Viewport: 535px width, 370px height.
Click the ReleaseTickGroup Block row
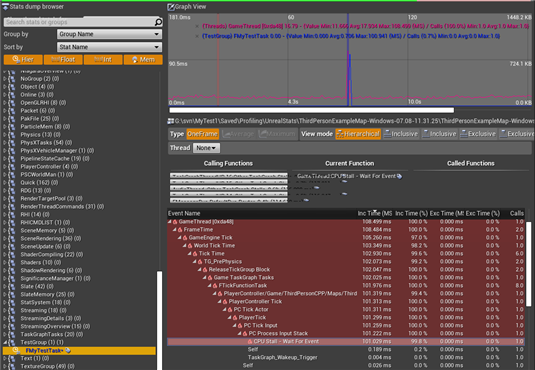[x=346, y=270]
